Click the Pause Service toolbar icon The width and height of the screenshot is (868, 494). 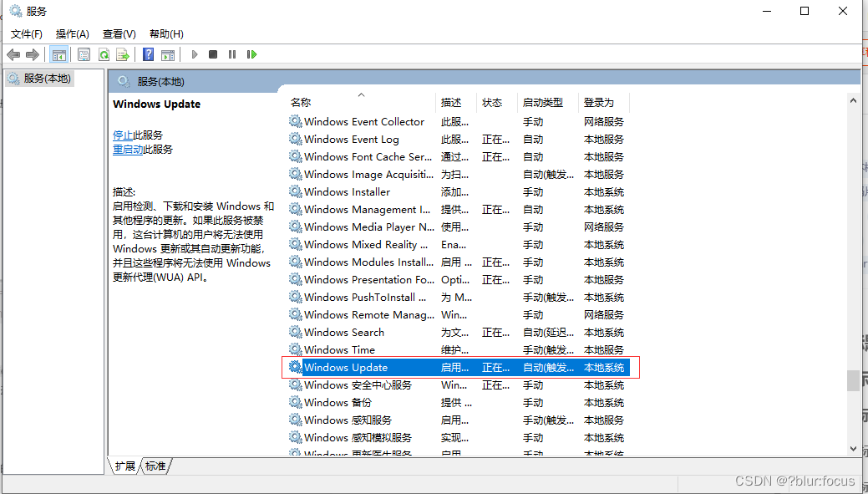(232, 54)
